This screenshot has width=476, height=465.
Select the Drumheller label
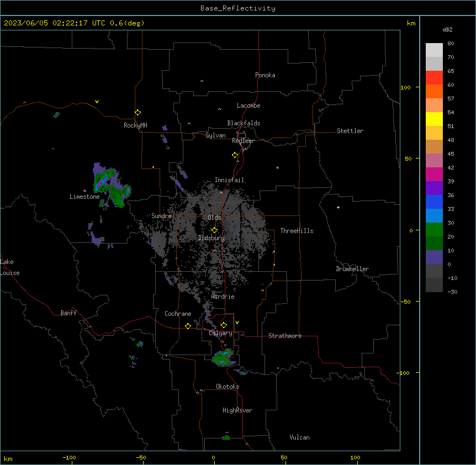click(x=352, y=269)
